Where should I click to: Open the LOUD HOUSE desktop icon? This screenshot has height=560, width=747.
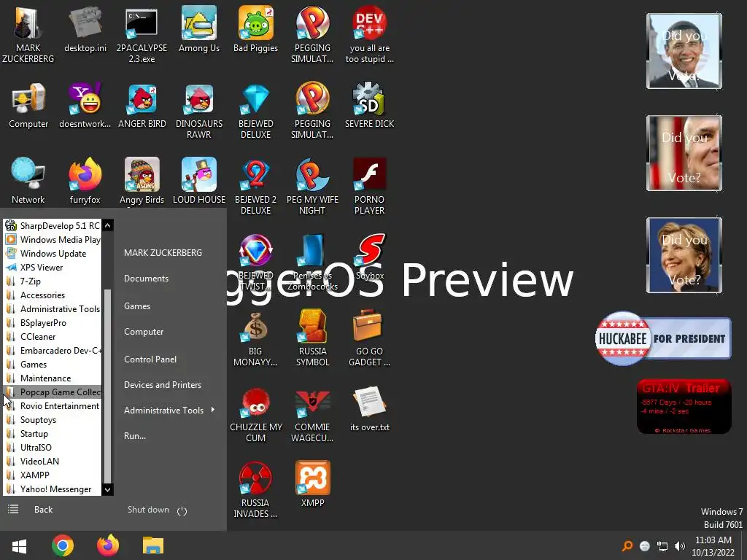pos(199,181)
